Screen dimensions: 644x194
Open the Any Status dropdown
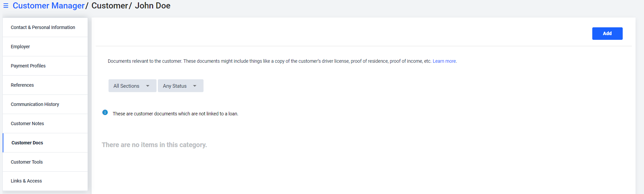click(181, 86)
